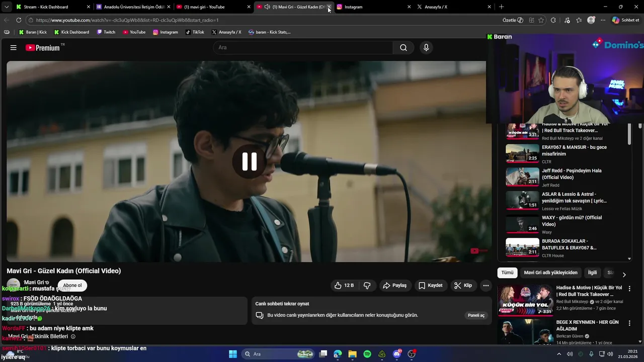Mute tab via speaker icon on Mavi Gri tab
Viewport: 644px width, 362px height.
[x=267, y=7]
